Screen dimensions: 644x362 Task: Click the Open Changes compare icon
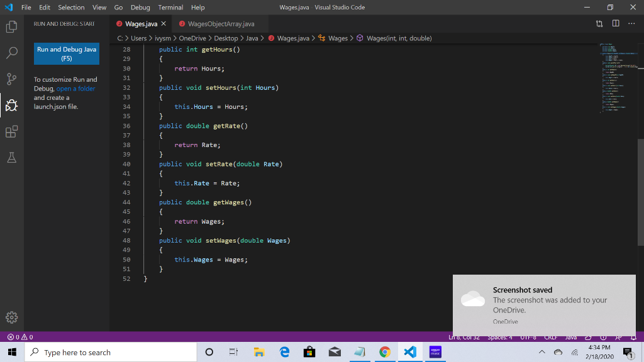(599, 24)
